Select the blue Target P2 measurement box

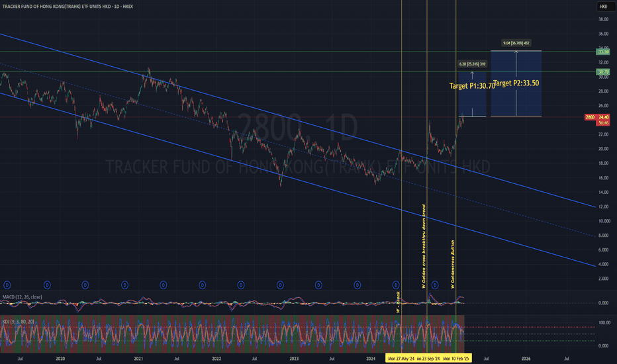tap(516, 83)
